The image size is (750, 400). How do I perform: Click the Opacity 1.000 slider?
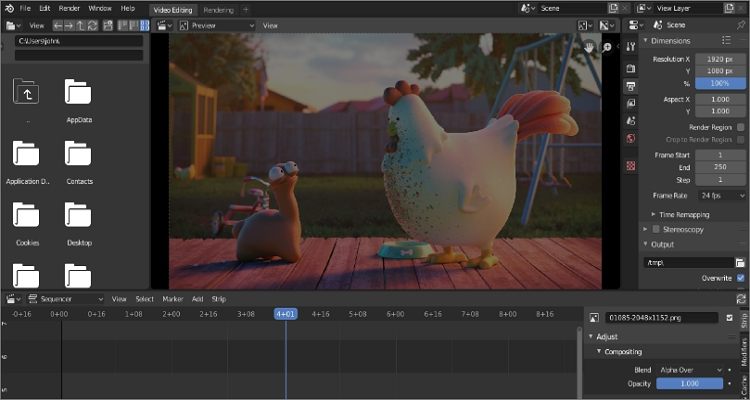point(690,384)
